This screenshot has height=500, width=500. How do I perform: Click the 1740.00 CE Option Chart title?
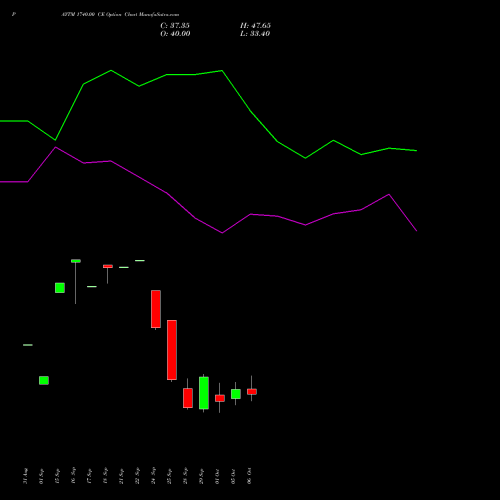[x=120, y=15]
